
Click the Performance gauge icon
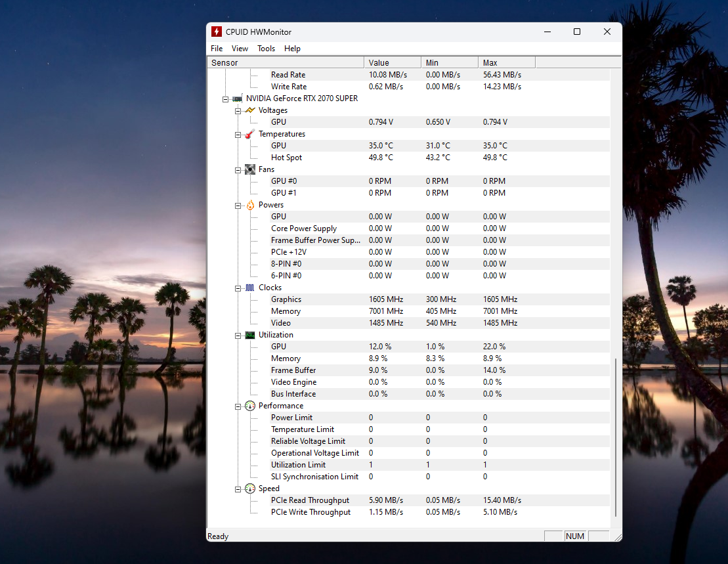coord(250,406)
